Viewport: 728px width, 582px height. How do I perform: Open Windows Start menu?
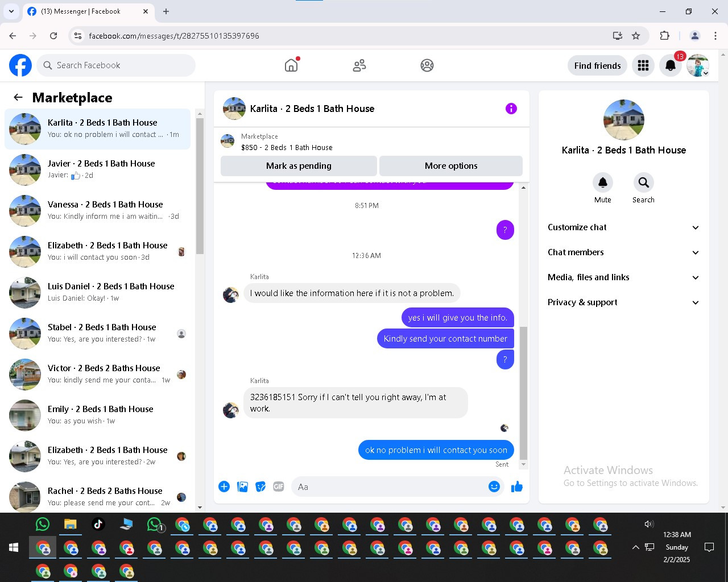[x=14, y=547]
